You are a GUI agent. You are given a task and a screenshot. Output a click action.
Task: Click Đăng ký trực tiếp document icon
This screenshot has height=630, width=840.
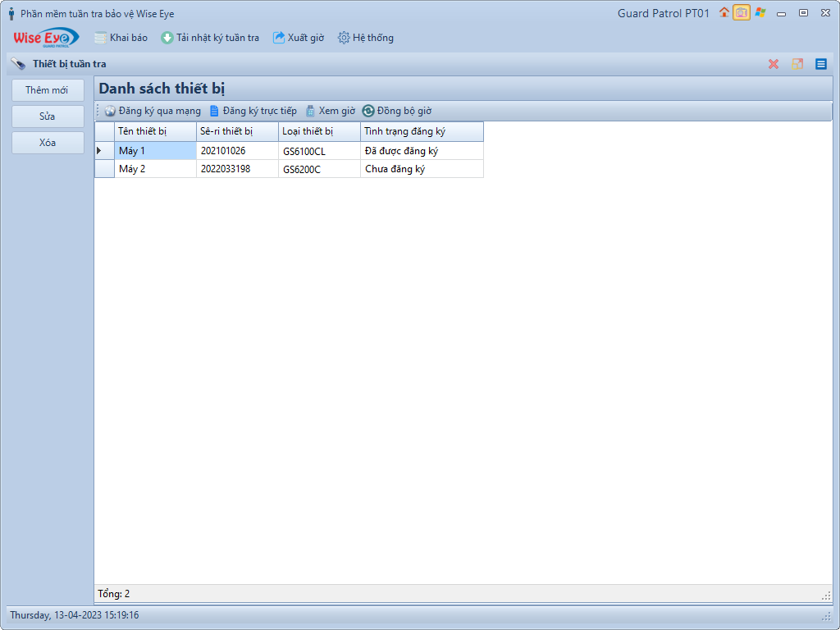pos(215,111)
